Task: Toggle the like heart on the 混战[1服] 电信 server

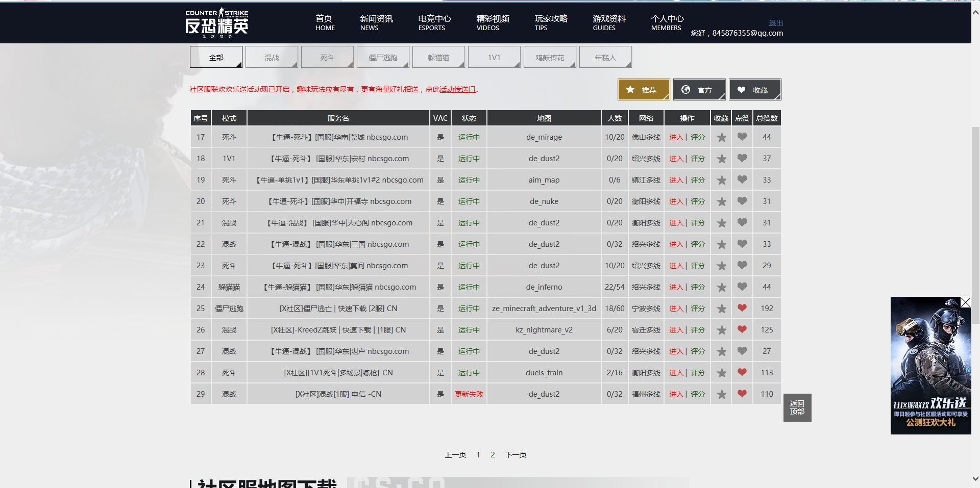Action: (742, 394)
